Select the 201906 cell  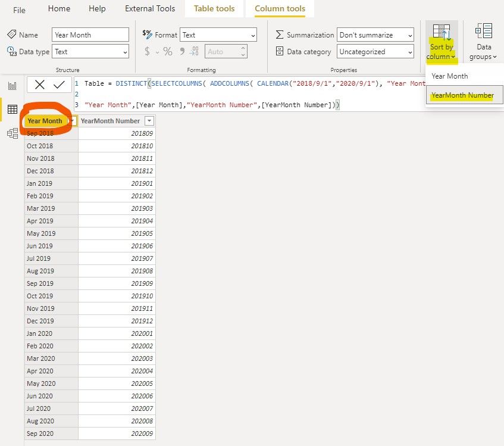[117, 246]
